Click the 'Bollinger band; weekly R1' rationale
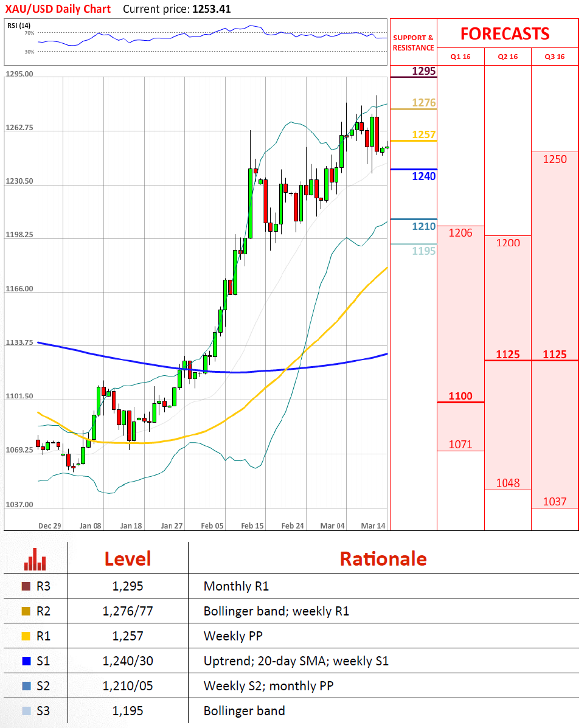Screen dimensions: 587x728 pos(276,611)
